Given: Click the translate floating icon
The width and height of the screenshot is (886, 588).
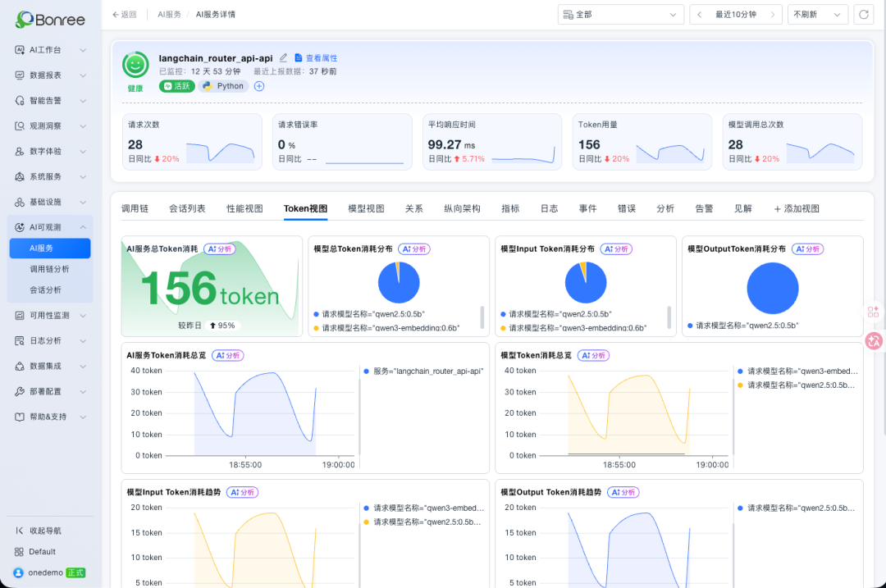Looking at the screenshot, I should pos(874,340).
